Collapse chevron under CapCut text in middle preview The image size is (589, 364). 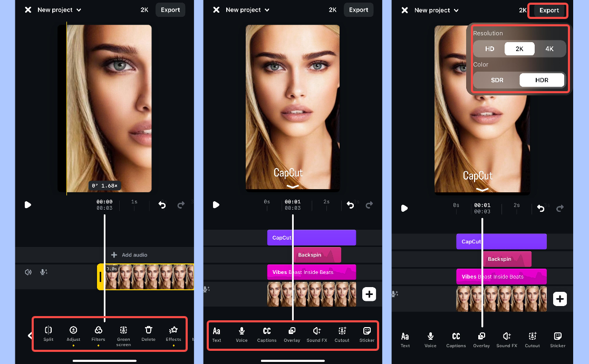(x=292, y=186)
